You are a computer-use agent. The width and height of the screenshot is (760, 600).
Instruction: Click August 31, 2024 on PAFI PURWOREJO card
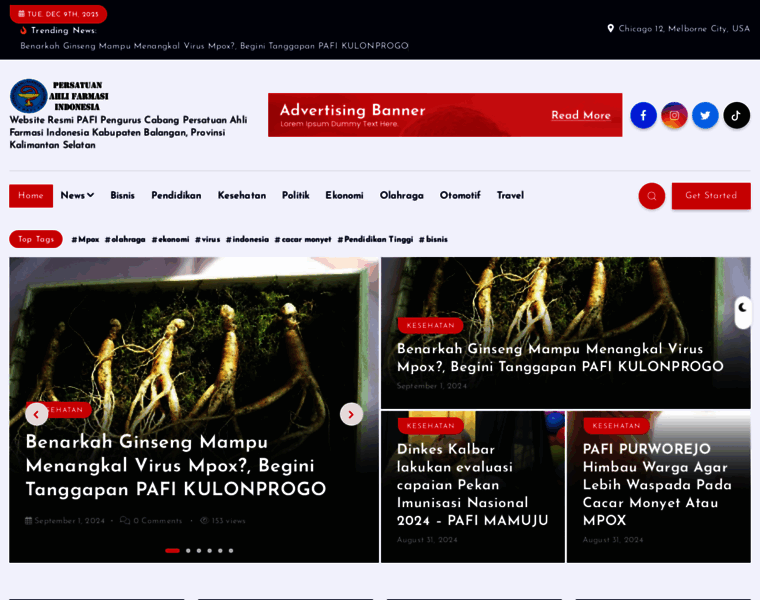pyautogui.click(x=613, y=539)
